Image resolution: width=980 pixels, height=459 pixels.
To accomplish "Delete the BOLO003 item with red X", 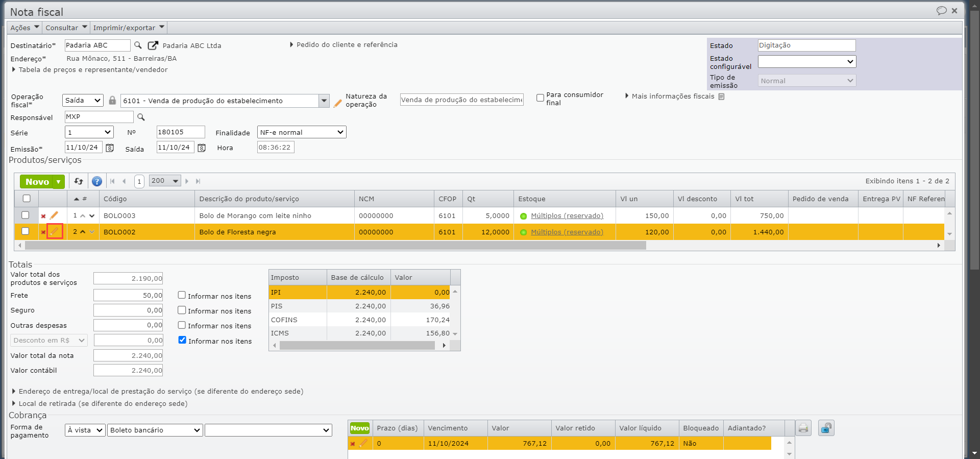I will tap(43, 216).
